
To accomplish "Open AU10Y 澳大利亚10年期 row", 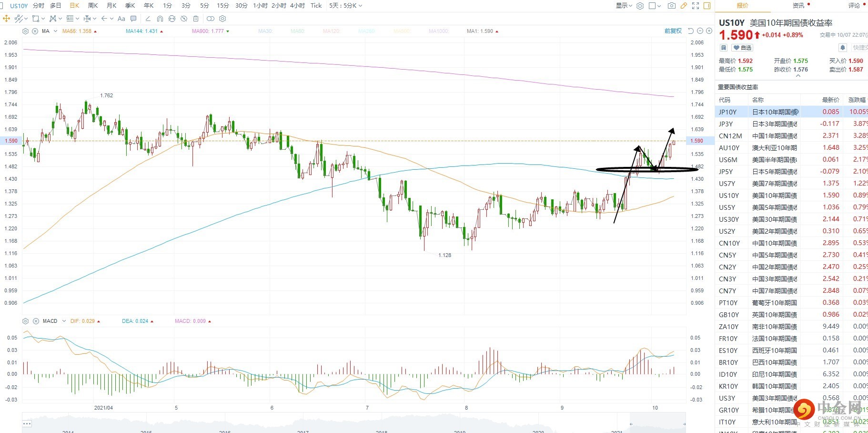I will [791, 147].
